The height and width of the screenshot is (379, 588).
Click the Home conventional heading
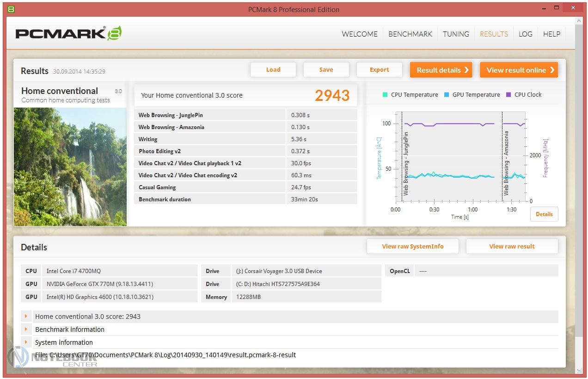tap(60, 91)
